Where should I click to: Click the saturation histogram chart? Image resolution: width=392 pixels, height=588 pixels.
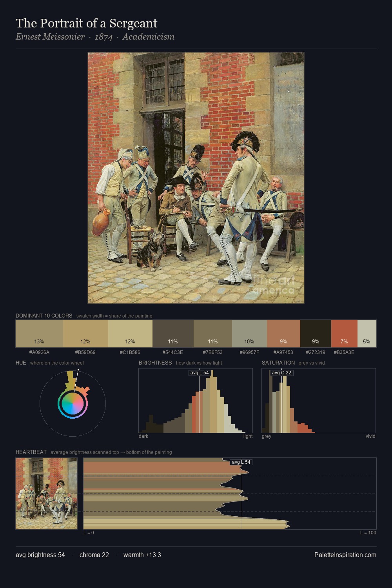click(x=319, y=401)
